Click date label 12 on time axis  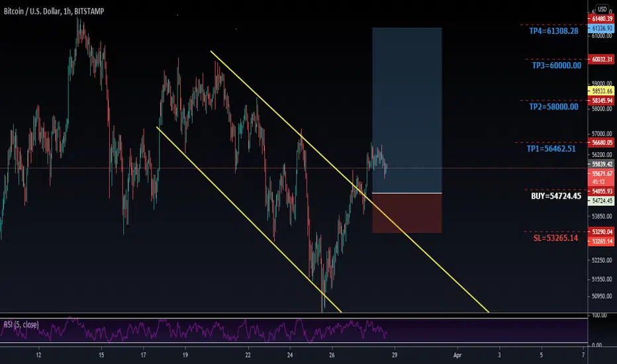38,355
